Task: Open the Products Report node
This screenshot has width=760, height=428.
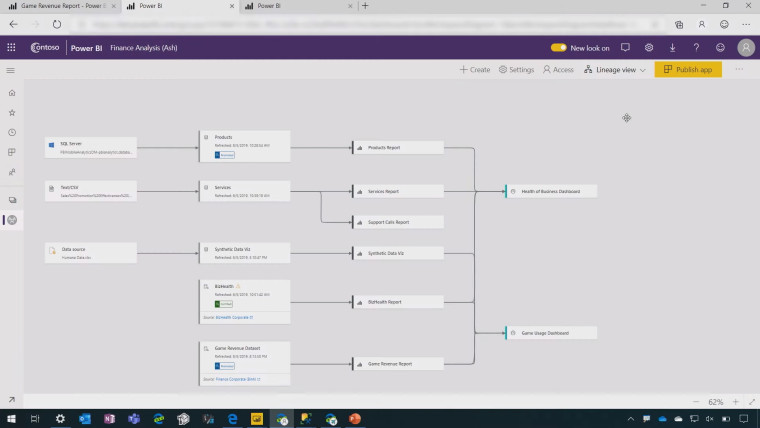Action: pyautogui.click(x=398, y=147)
